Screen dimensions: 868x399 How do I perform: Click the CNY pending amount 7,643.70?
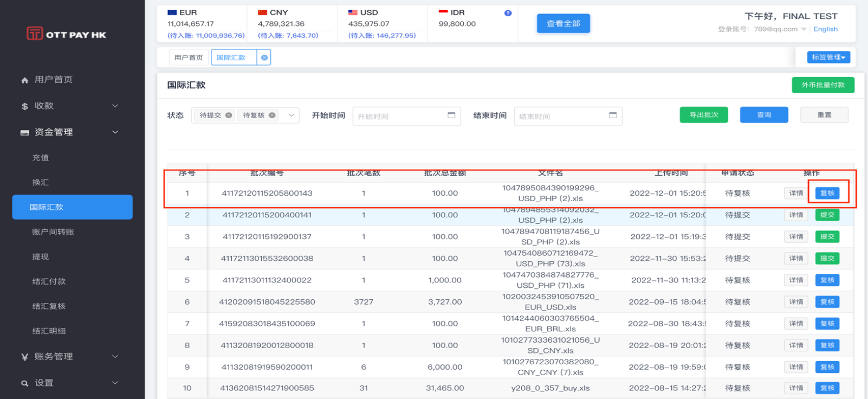tap(288, 35)
